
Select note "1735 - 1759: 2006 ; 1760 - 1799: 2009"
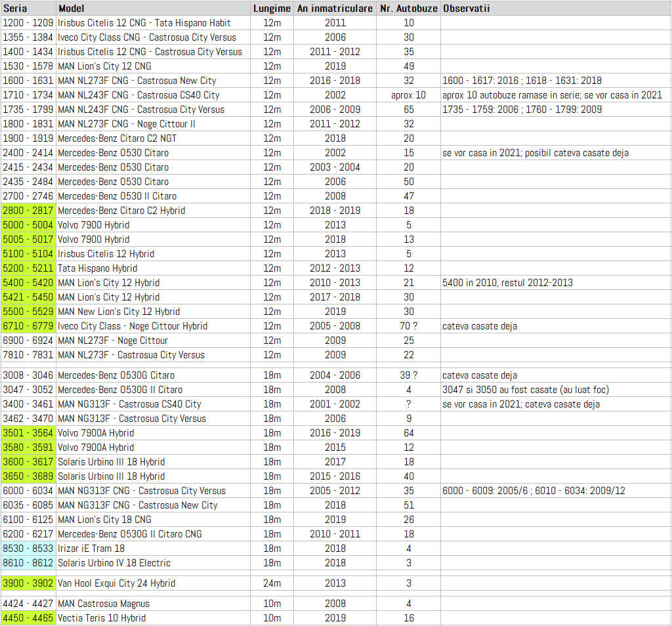click(522, 110)
